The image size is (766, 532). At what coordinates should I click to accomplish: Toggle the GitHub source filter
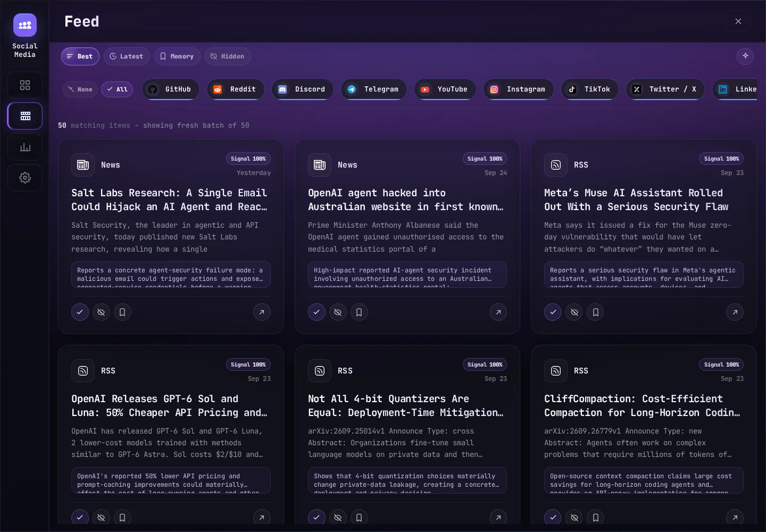(x=170, y=89)
